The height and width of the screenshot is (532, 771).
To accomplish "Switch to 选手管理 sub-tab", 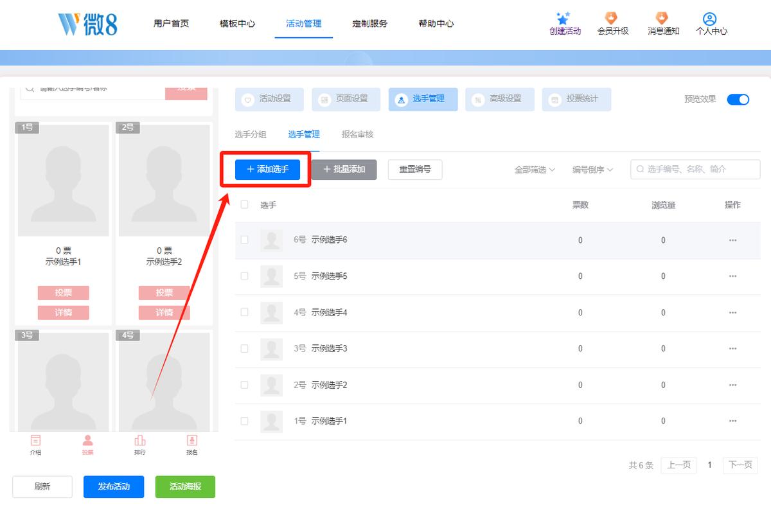I will pyautogui.click(x=304, y=134).
